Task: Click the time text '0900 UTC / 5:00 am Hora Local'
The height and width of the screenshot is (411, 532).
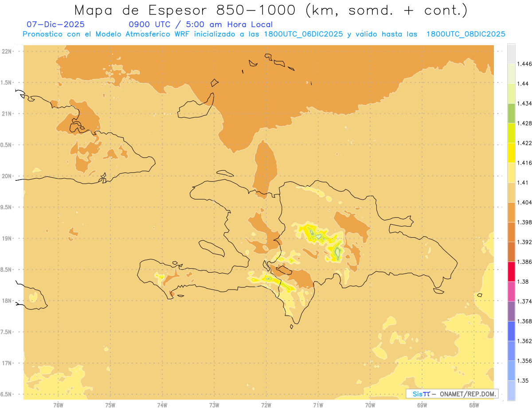Action: [201, 24]
